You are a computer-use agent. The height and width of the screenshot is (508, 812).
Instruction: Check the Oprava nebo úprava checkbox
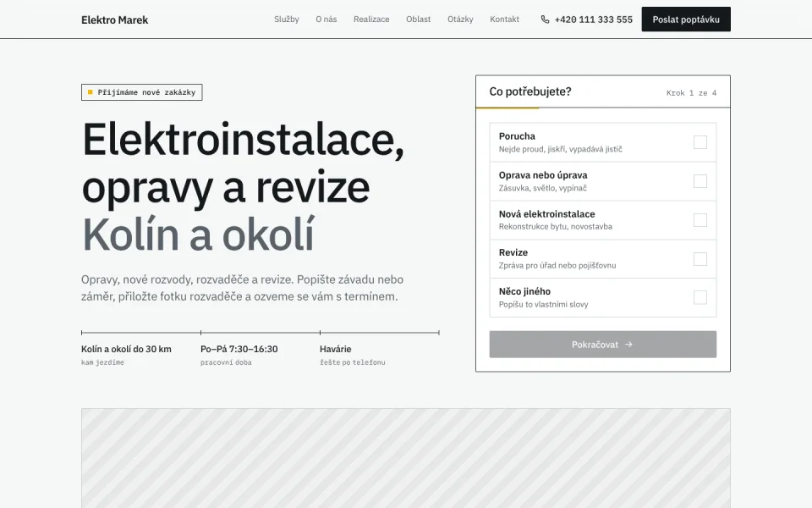[700, 181]
